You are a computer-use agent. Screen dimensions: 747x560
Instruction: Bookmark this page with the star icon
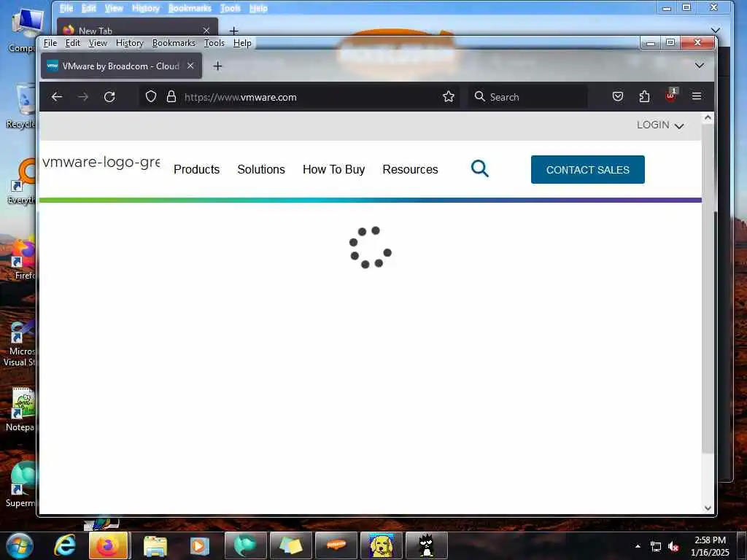pyautogui.click(x=449, y=97)
